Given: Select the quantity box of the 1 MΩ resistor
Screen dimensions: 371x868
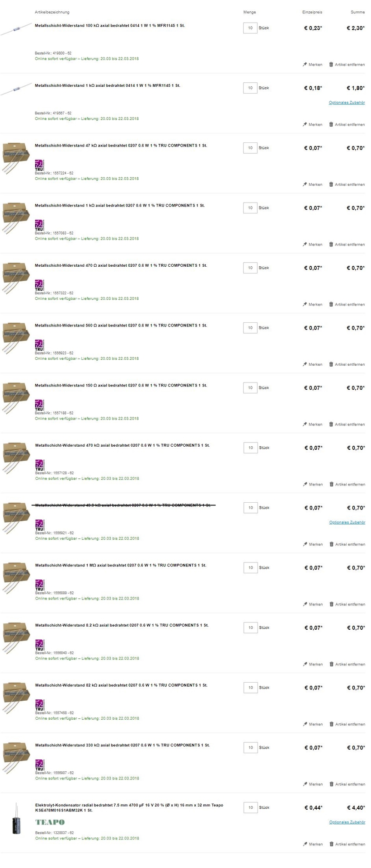Looking at the screenshot, I should coord(250,568).
